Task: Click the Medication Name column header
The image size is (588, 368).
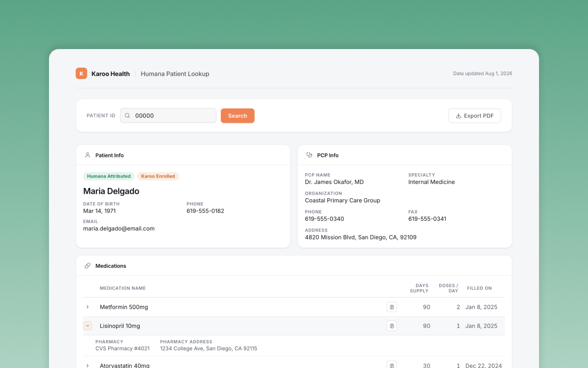Action: pyautogui.click(x=123, y=288)
